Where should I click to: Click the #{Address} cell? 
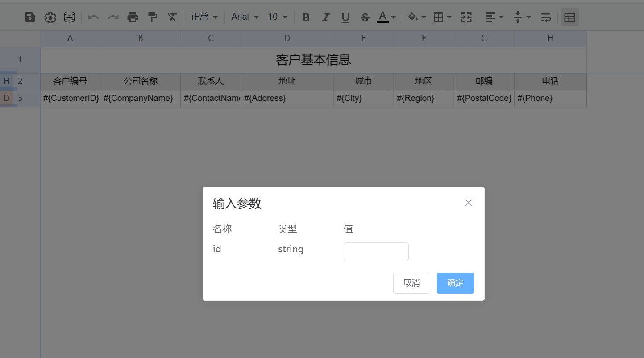287,98
